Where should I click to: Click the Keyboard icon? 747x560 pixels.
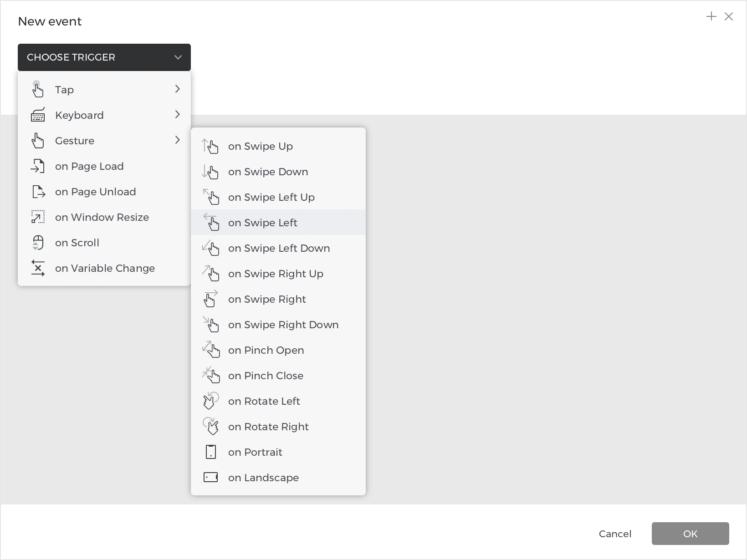coord(38,115)
